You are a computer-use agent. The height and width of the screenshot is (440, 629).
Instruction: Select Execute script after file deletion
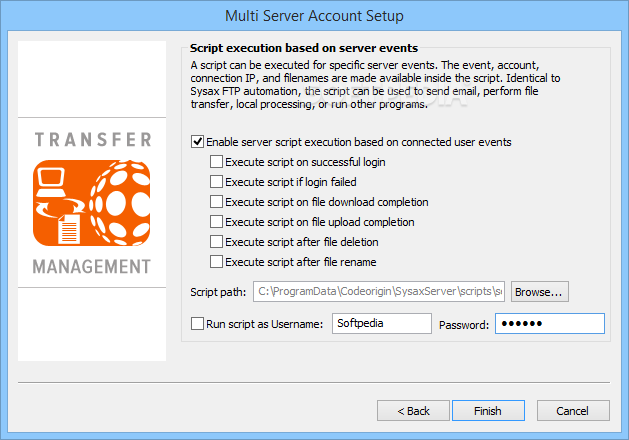217,242
